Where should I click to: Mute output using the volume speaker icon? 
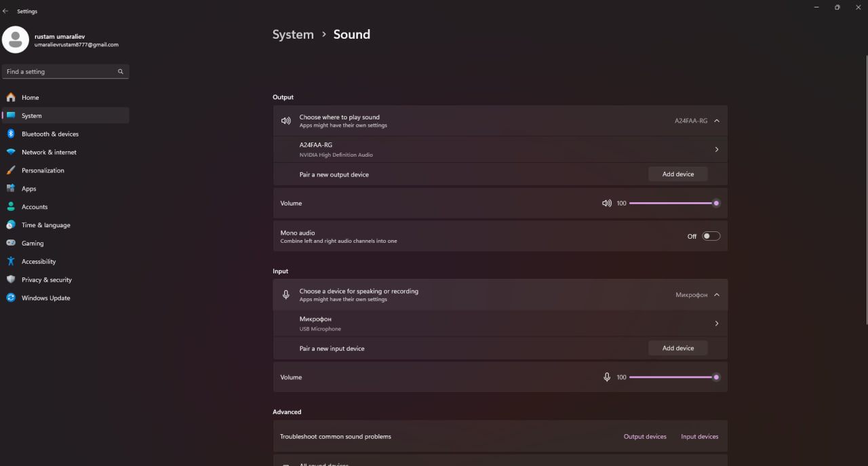(607, 203)
